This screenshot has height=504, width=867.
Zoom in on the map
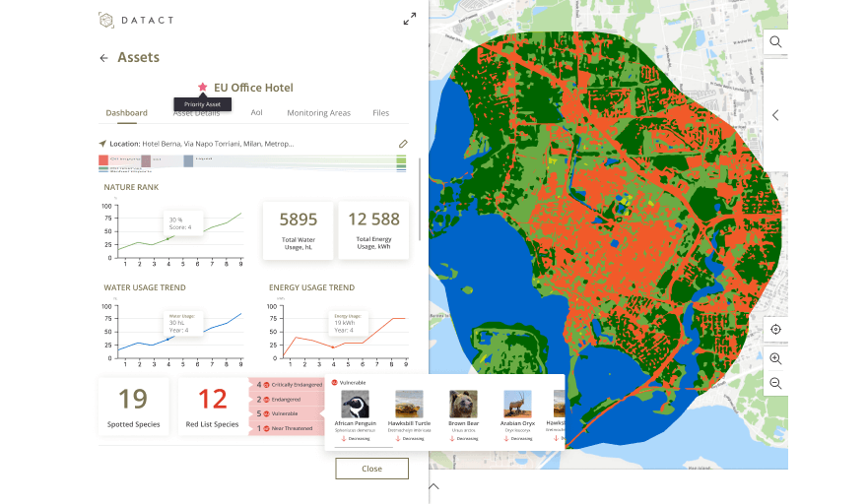(775, 359)
